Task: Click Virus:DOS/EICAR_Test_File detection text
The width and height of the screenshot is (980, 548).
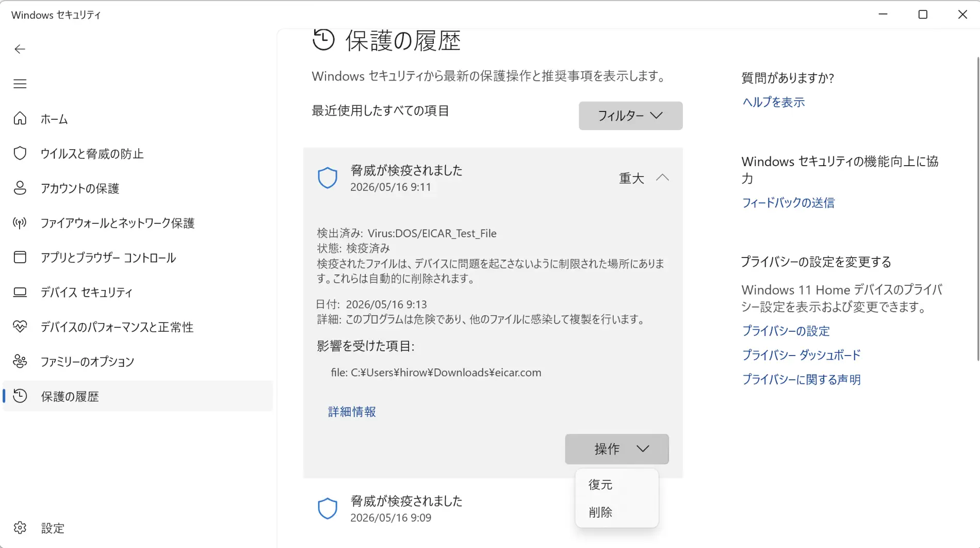Action: pos(432,233)
